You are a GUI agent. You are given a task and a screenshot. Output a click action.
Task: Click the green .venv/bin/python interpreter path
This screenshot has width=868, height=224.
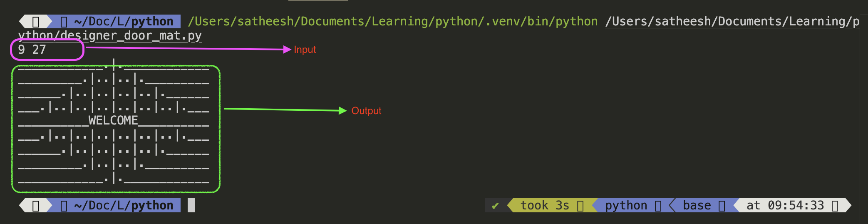[x=392, y=21]
